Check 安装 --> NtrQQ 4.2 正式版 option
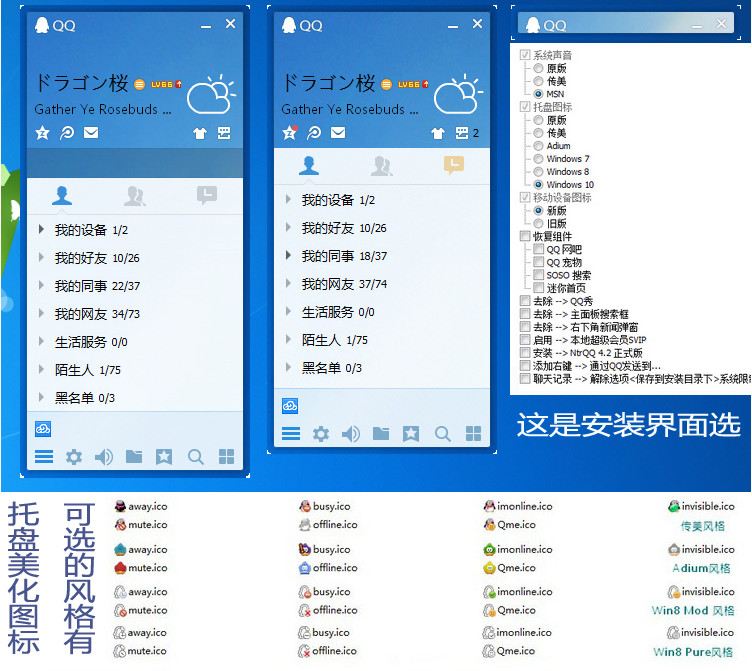752x671 pixels. 525,353
